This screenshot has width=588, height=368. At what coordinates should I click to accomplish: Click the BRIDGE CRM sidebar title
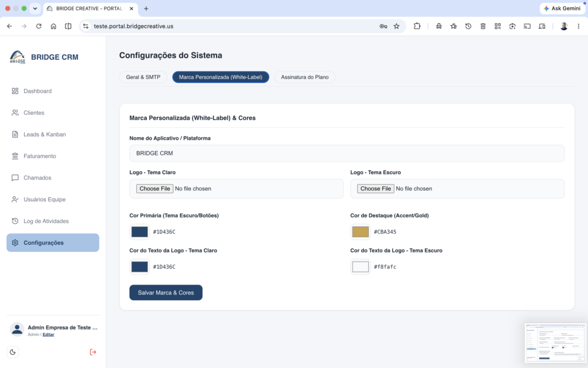[55, 57]
